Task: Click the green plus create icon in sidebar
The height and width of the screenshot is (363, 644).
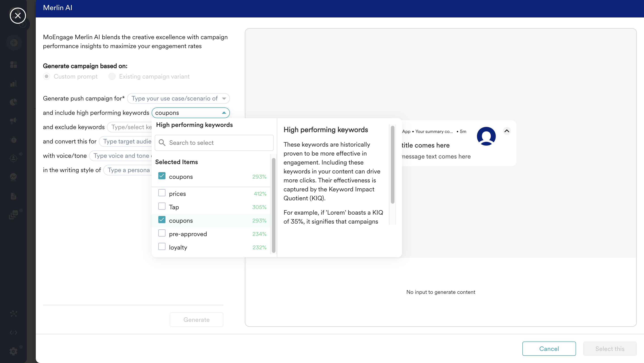Action: tap(14, 43)
